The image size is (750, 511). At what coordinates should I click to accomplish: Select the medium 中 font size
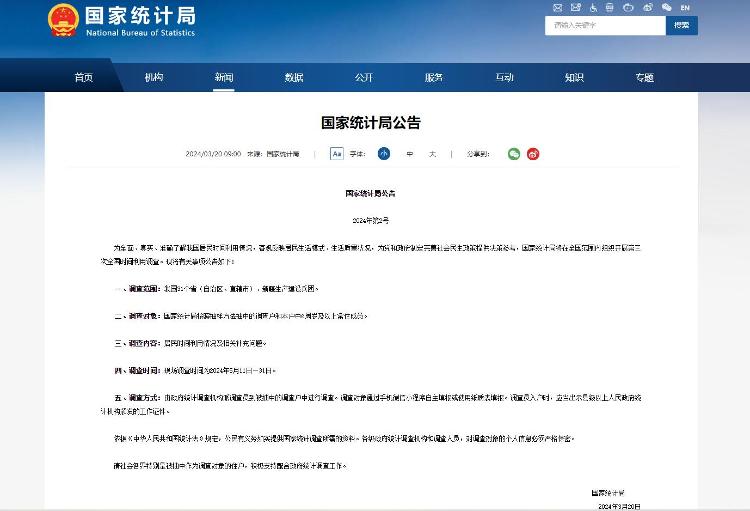coord(410,154)
